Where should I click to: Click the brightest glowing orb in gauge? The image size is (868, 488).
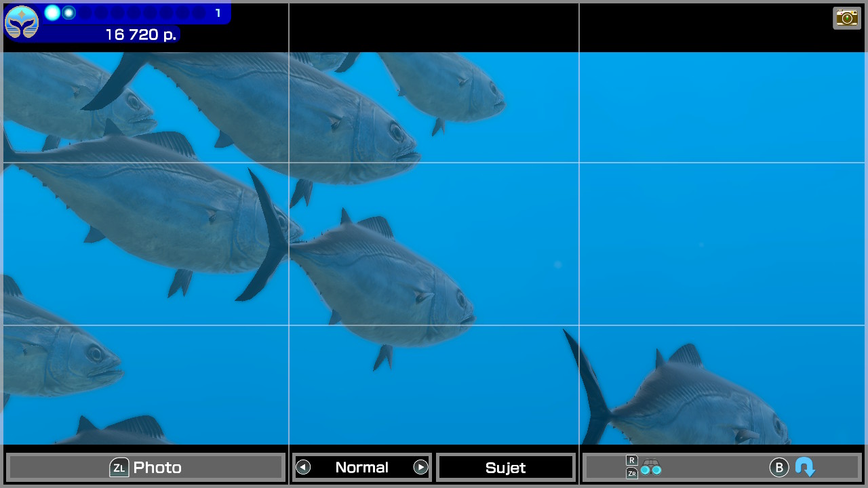click(x=52, y=12)
